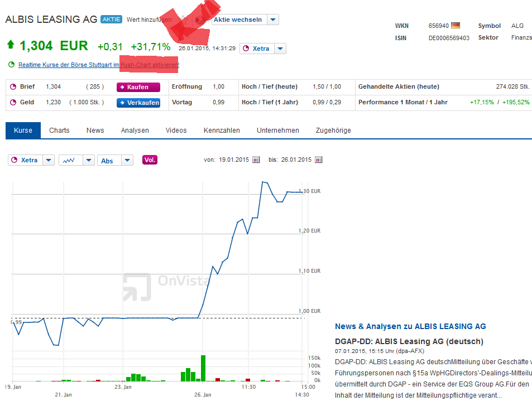
Task: Expand the Abs scale dropdown arrow
Action: click(127, 160)
